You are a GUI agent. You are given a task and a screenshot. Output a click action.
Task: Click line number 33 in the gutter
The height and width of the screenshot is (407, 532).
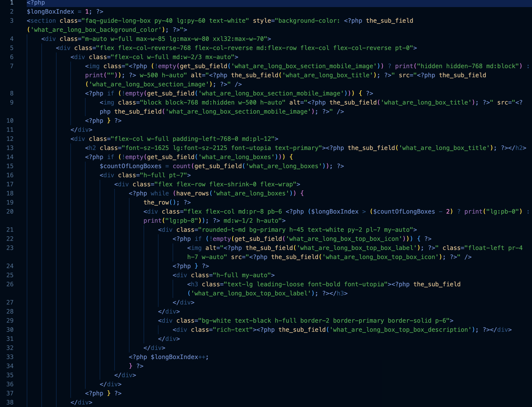click(10, 357)
